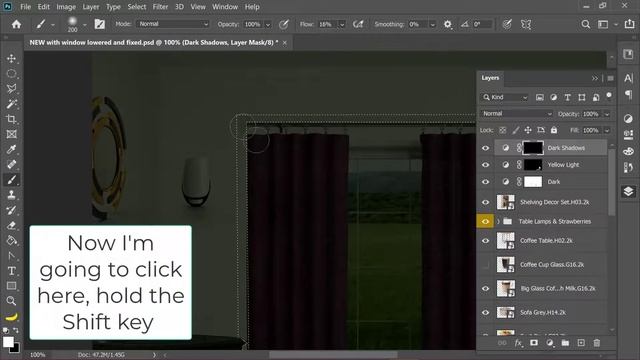Toggle the brush settings panel button
Screen dimensions: 640x360
(x=100, y=24)
